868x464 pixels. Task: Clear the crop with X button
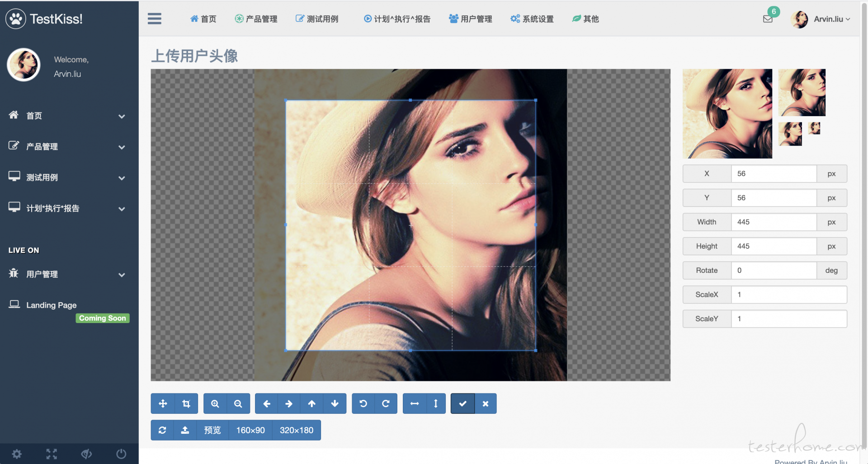(486, 403)
